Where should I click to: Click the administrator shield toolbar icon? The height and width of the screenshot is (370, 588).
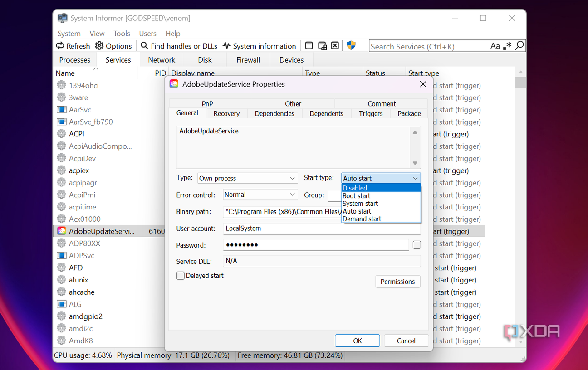351,45
